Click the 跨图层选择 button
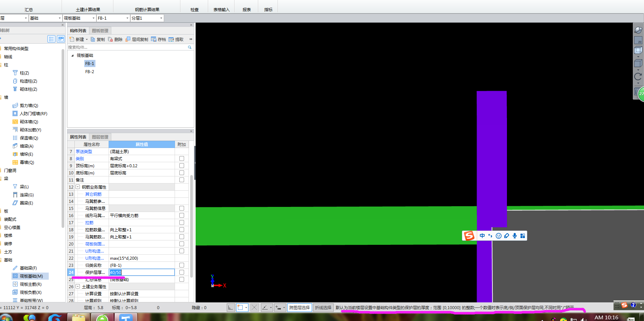644x321 pixels. point(299,307)
